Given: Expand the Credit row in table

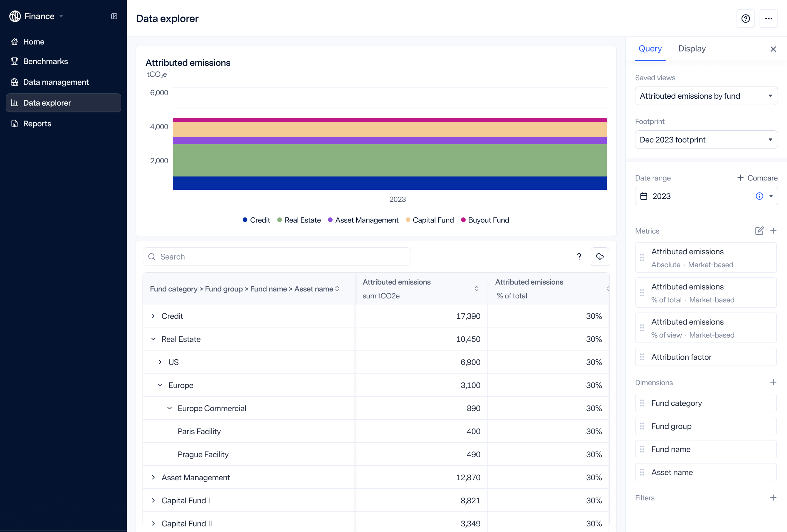Looking at the screenshot, I should click(154, 316).
